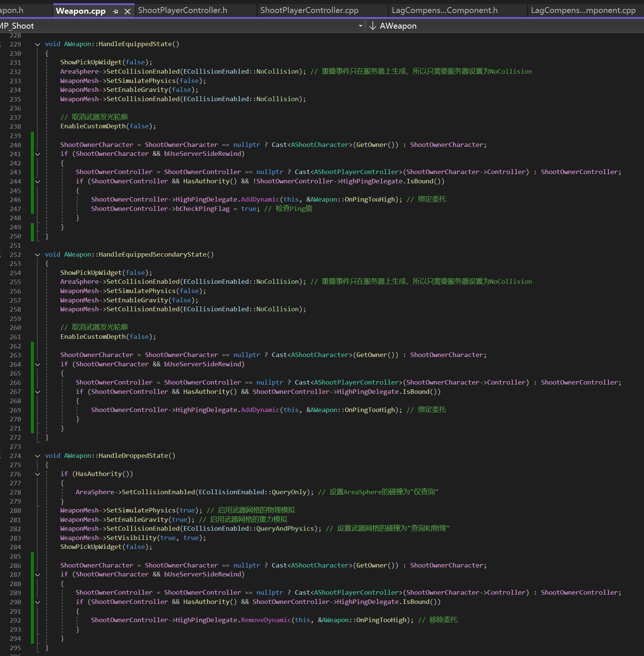Open the LagCompens...Component.h tab
Screen dimensions: 644x656
445,10
